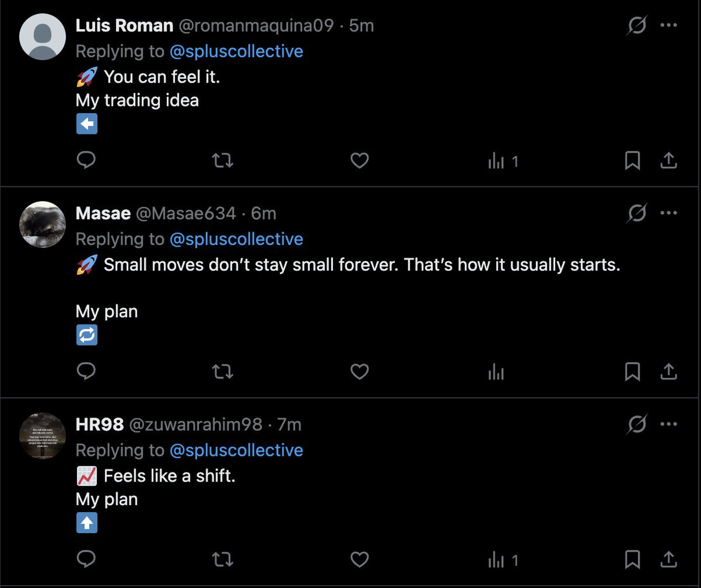701x588 pixels.
Task: Like Masae's tweet
Action: pos(359,371)
